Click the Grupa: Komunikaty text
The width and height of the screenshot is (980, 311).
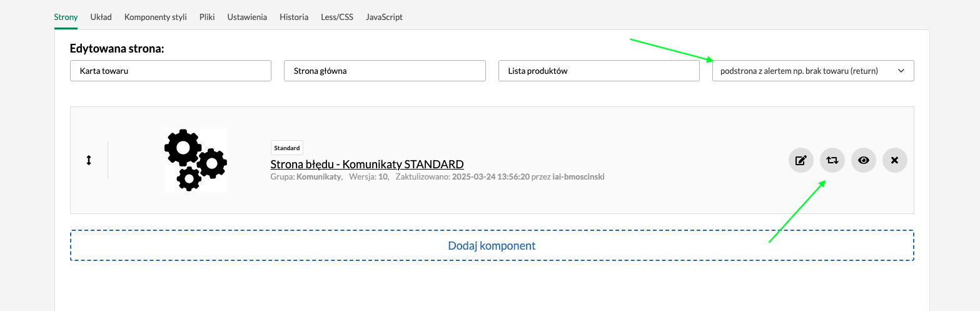click(x=306, y=177)
